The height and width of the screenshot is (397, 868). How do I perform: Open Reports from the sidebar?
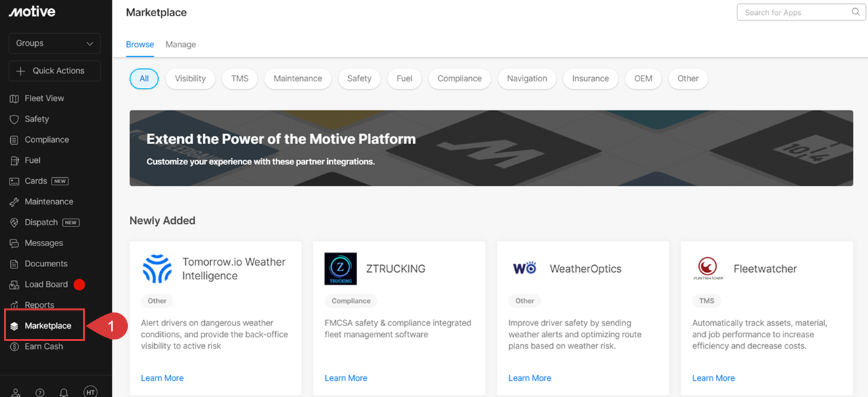[39, 306]
